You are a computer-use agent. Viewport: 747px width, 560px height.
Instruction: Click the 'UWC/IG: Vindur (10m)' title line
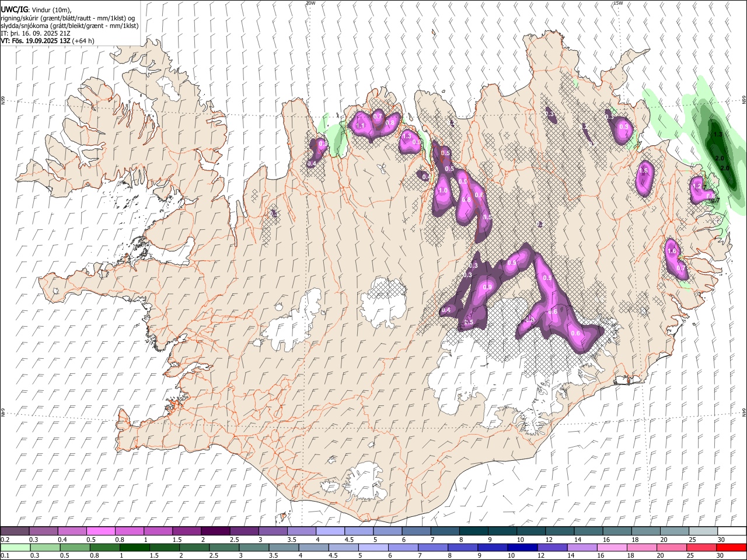pos(36,10)
